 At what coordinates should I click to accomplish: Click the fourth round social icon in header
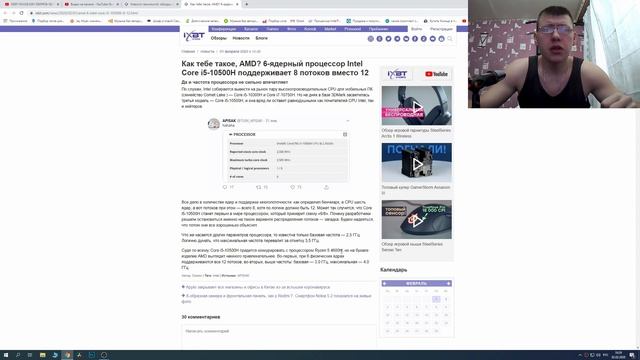(x=397, y=39)
